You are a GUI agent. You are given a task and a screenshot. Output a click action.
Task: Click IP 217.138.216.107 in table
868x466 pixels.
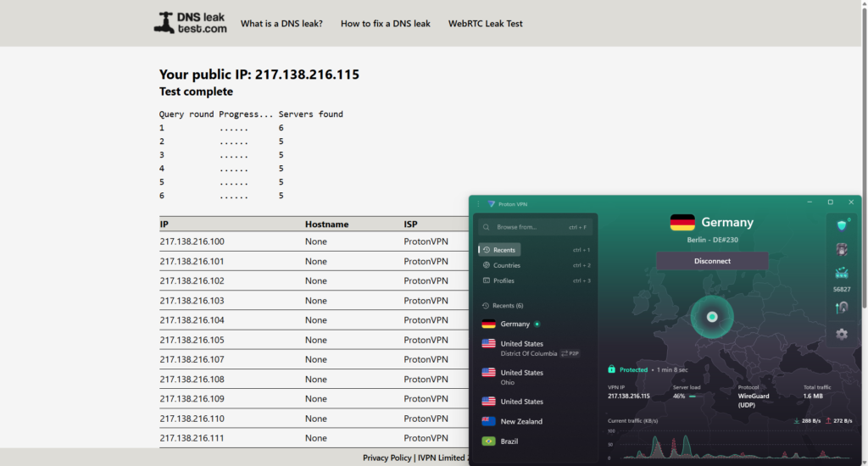pos(192,360)
